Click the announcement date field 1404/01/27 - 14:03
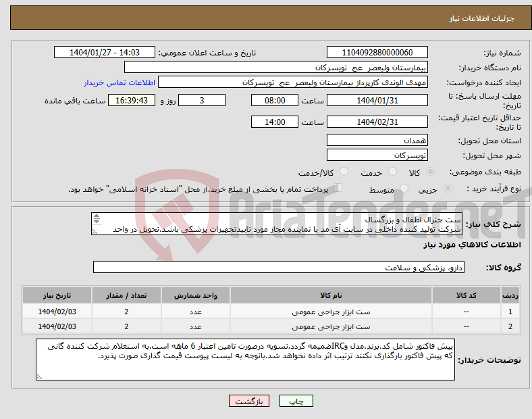Screen dimensions: 532x419 pyautogui.click(x=105, y=52)
